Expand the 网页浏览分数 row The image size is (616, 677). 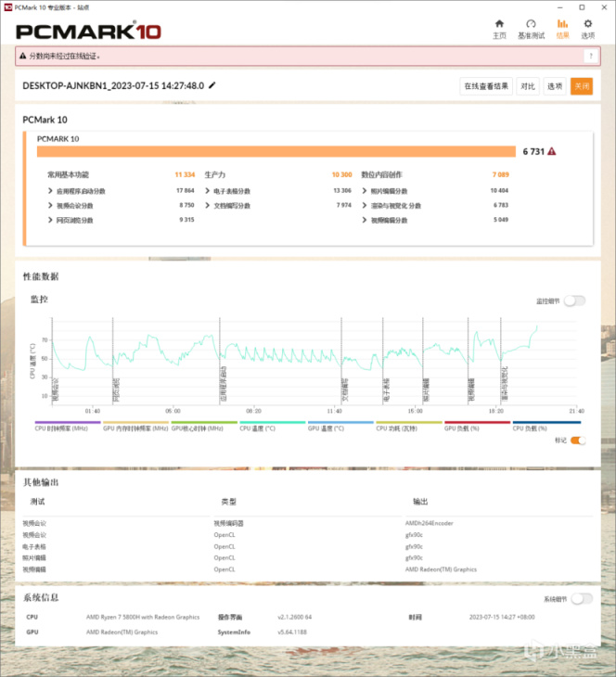(x=50, y=220)
